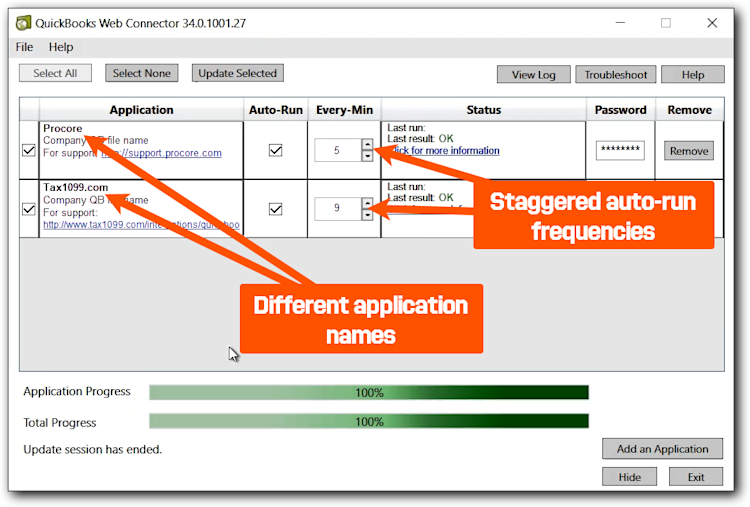Open the Help menu
This screenshot has height=507, width=750.
61,47
